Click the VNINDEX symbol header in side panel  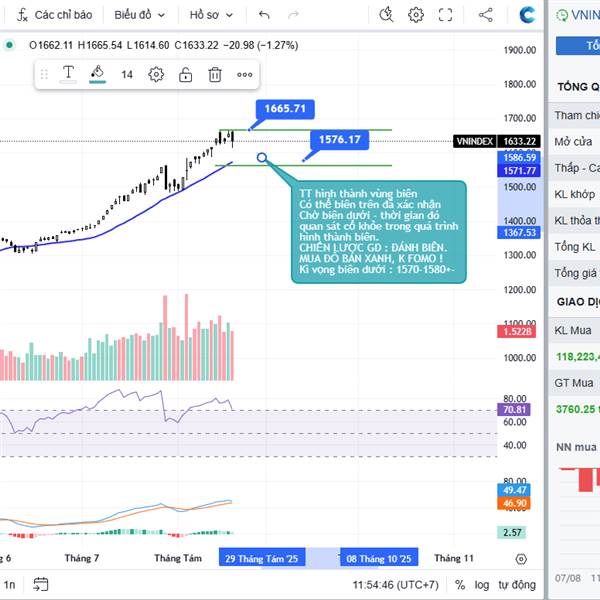[578, 15]
